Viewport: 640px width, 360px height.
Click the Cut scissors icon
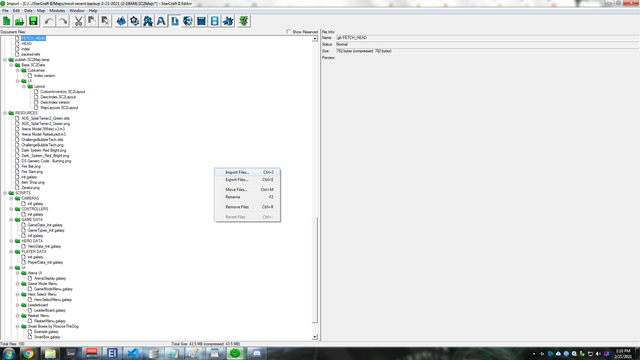tap(78, 21)
